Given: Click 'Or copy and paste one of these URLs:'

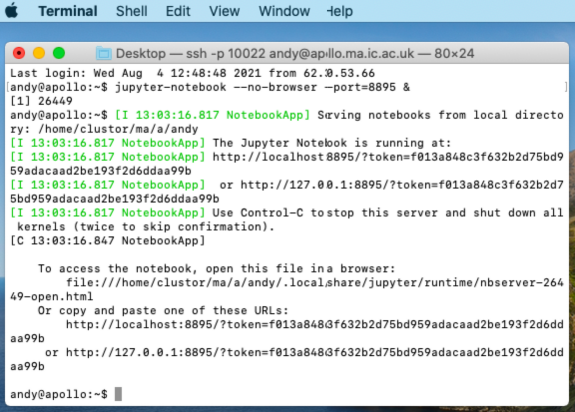Looking at the screenshot, I should 163,310.
